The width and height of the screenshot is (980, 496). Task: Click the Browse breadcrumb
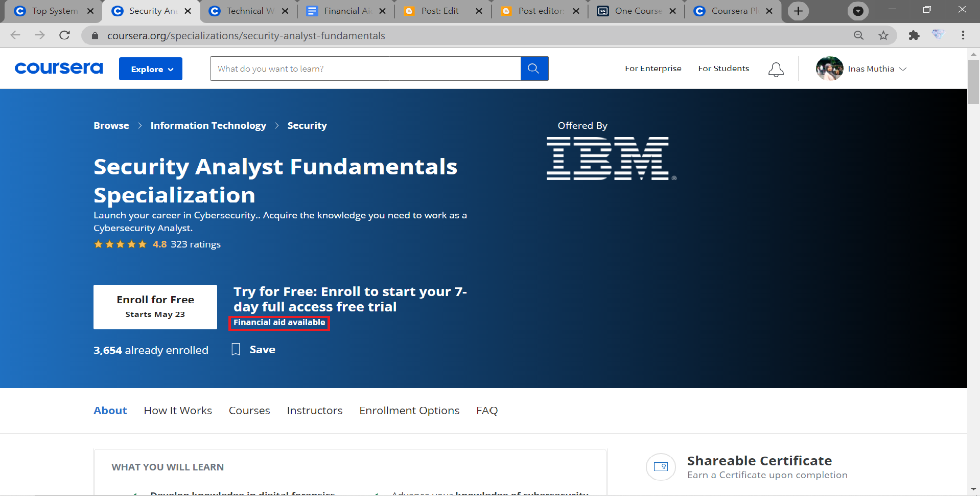(111, 126)
